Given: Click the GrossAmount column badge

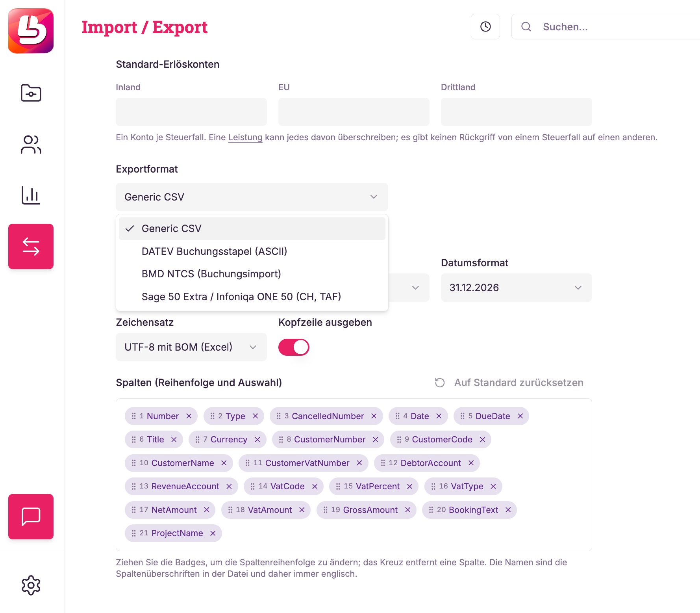Looking at the screenshot, I should click(x=366, y=510).
